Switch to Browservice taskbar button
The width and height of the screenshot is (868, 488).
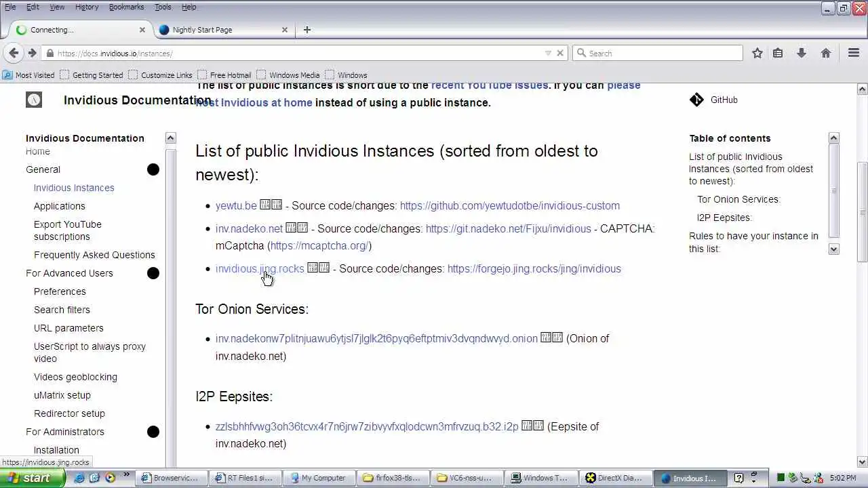click(x=171, y=478)
